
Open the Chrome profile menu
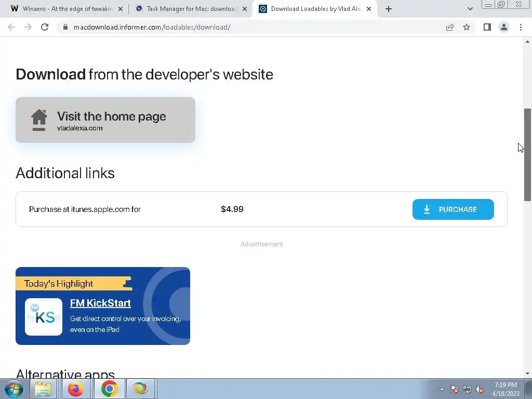coord(504,27)
